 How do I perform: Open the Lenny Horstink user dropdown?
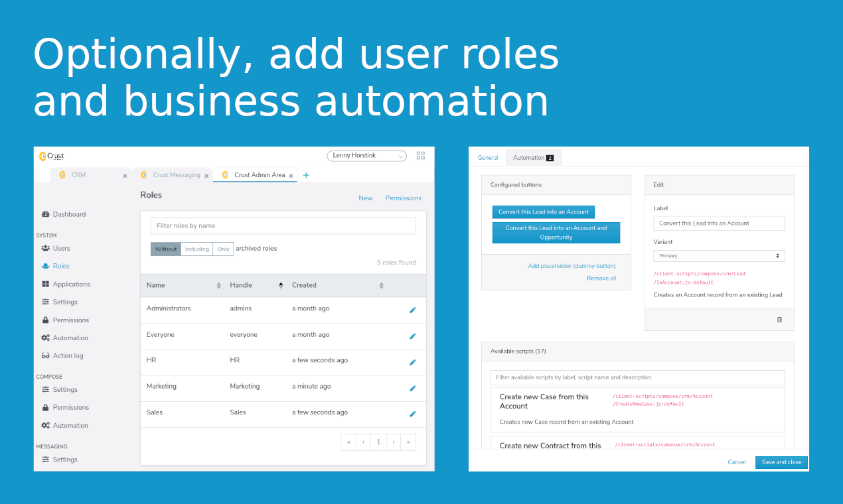point(366,156)
